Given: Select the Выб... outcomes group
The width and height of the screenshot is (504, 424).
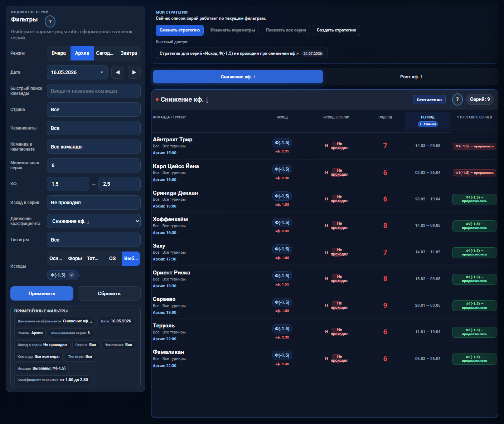Looking at the screenshot, I should (x=131, y=258).
